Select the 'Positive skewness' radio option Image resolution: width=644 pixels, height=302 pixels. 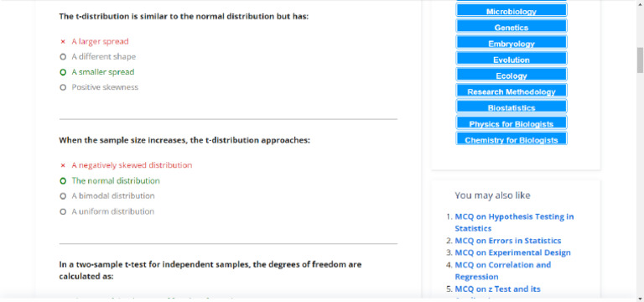coord(63,87)
